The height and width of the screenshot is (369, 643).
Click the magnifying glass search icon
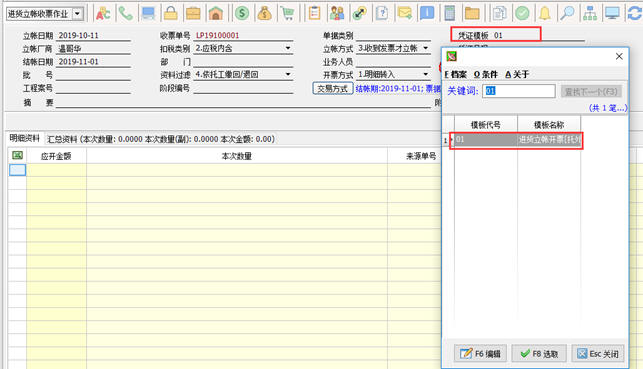click(x=567, y=14)
